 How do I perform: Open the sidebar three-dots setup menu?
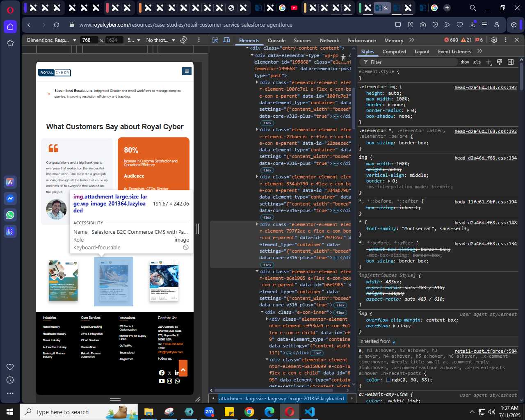[10, 393]
